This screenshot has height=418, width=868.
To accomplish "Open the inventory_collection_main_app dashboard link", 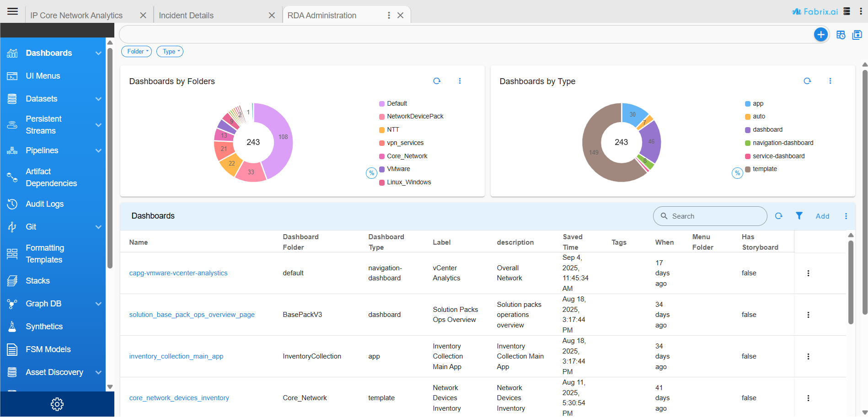I will 176,356.
